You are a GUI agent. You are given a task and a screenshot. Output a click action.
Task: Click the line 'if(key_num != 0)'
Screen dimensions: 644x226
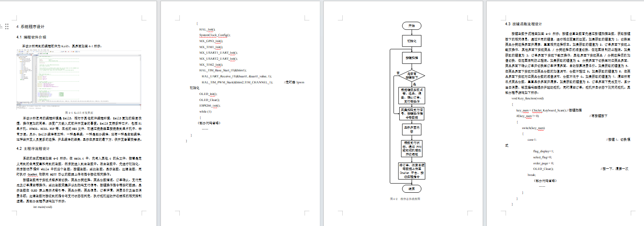[527, 116]
